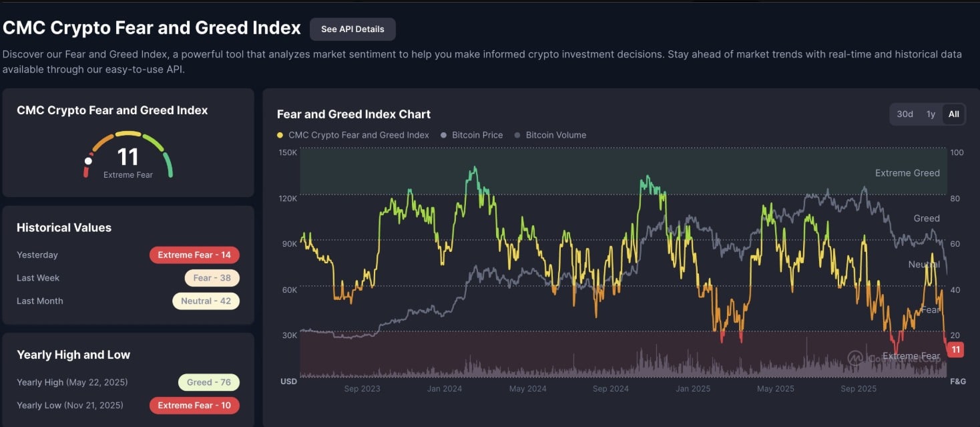Click the large gauge value 11
Image resolution: width=980 pixels, height=427 pixels.
tap(128, 157)
